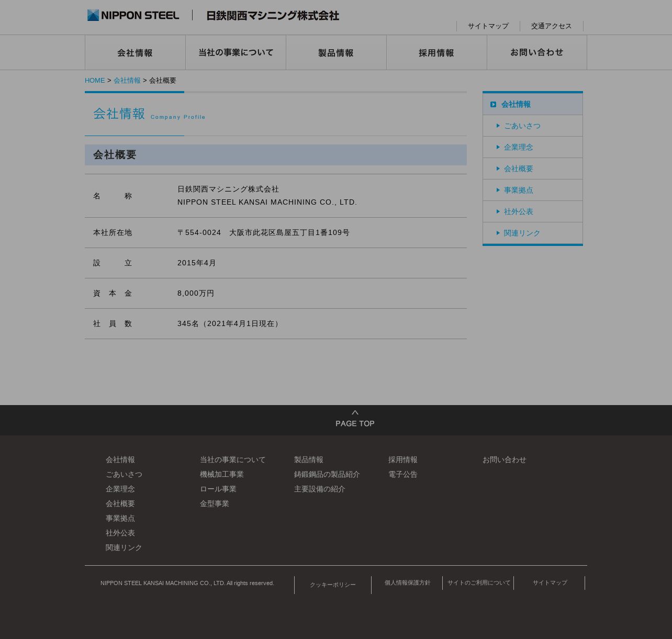Click the address 大阪市此花区島屋五丁目1番109号 text
This screenshot has width=672, height=639.
[289, 232]
